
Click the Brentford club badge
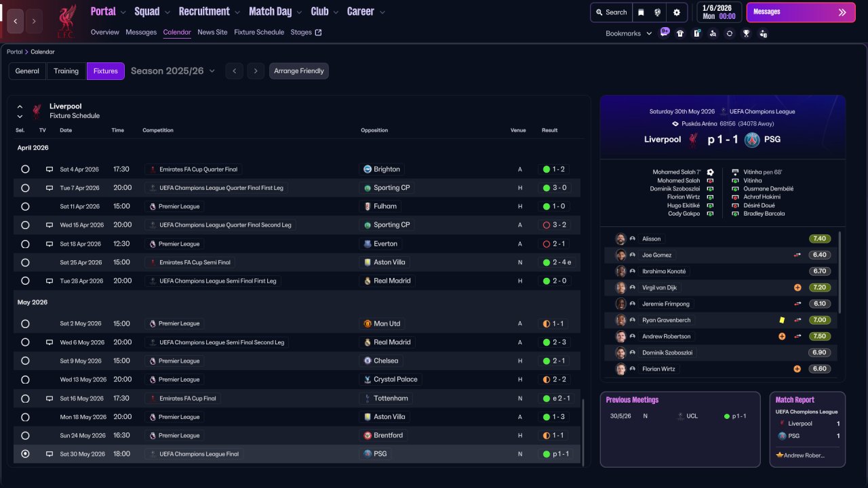368,436
